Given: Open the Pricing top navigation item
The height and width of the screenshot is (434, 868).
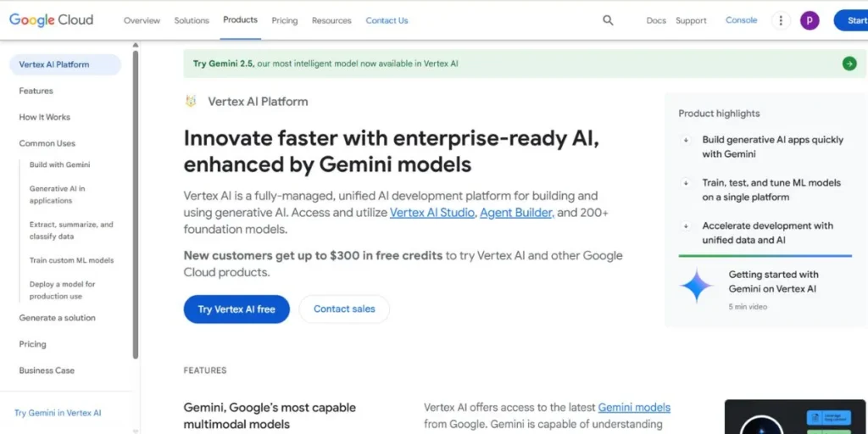Looking at the screenshot, I should (285, 20).
